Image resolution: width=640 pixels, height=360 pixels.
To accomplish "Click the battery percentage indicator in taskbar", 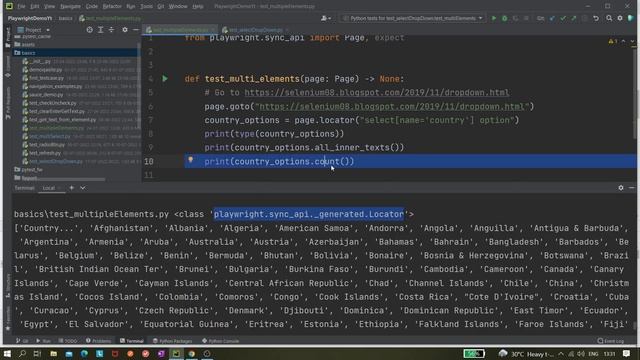I will (473, 353).
